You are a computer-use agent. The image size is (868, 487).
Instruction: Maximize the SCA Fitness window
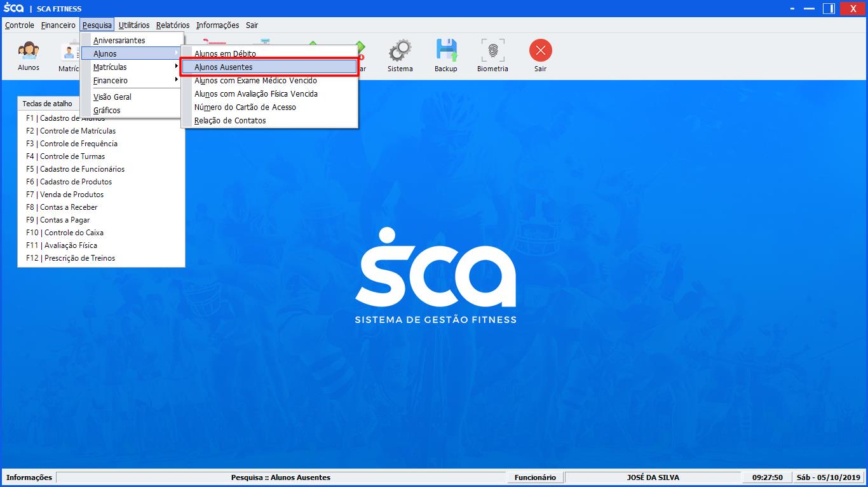[829, 8]
